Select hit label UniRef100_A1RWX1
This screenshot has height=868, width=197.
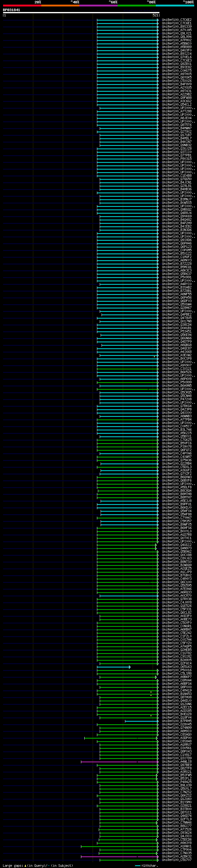coord(176,846)
